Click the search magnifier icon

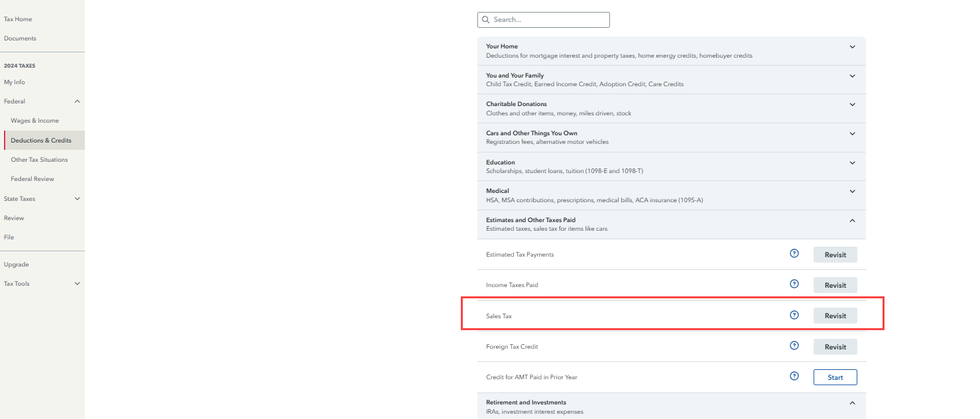pos(486,20)
